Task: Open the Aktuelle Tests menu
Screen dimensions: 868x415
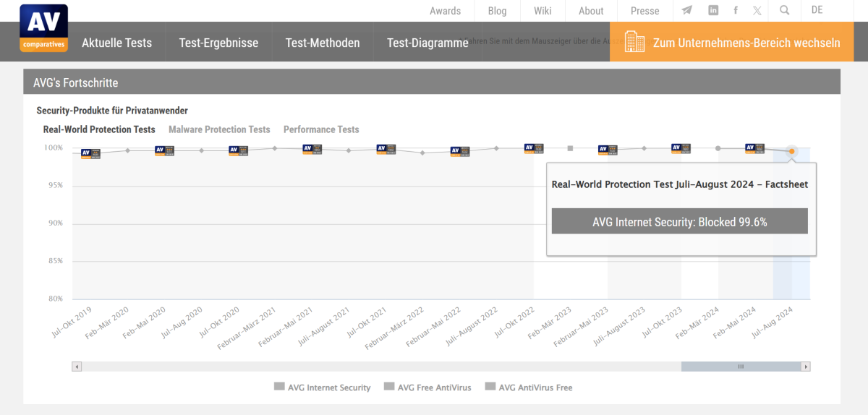Action: [117, 43]
